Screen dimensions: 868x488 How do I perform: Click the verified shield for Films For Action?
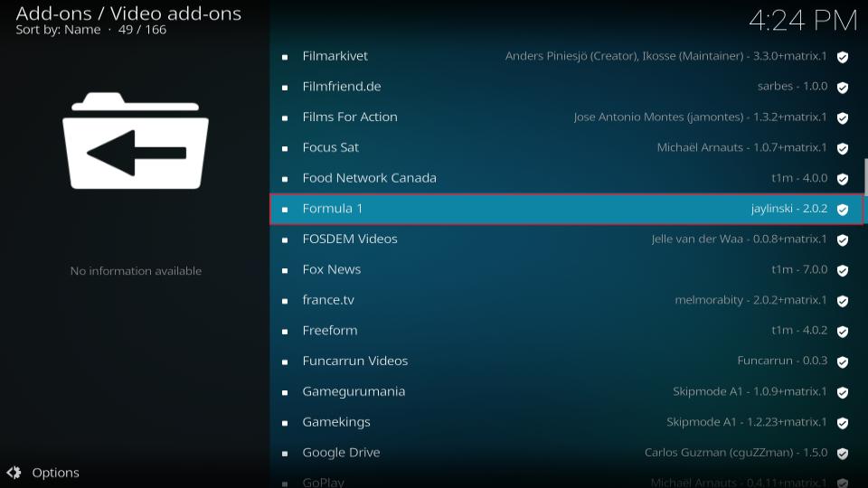click(x=843, y=117)
